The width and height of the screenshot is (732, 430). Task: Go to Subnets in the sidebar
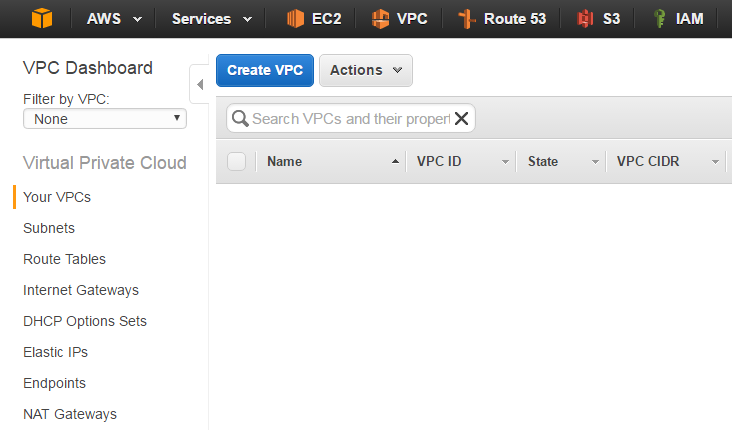point(49,228)
